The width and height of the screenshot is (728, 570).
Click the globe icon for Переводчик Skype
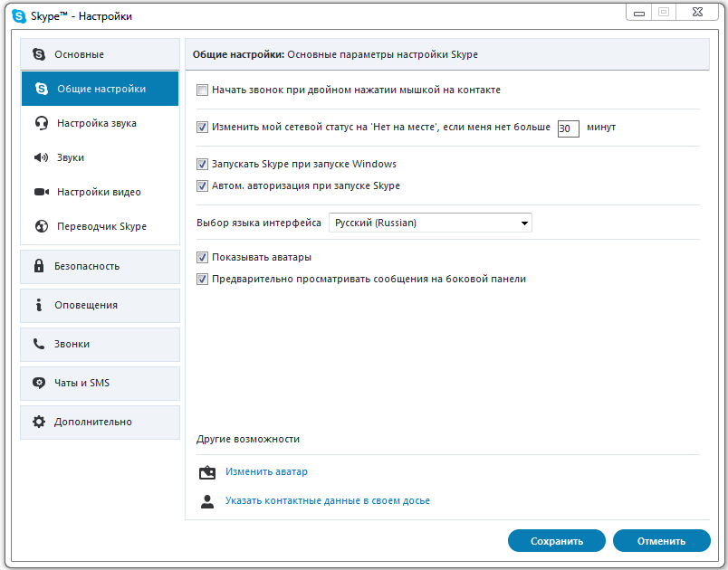click(x=41, y=226)
